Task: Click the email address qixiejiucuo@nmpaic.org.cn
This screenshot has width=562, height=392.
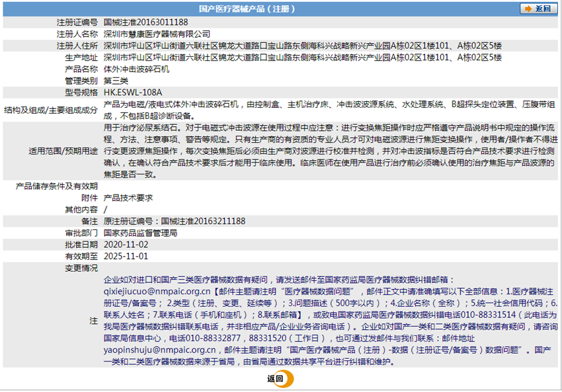Action: tap(157, 292)
